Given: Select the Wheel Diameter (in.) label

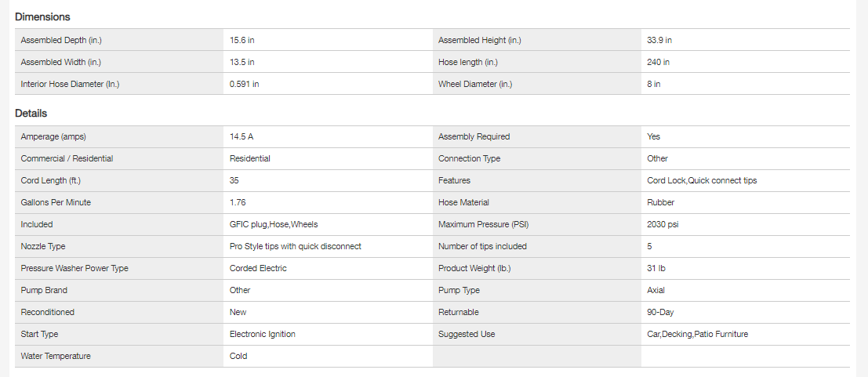Looking at the screenshot, I should 475,84.
